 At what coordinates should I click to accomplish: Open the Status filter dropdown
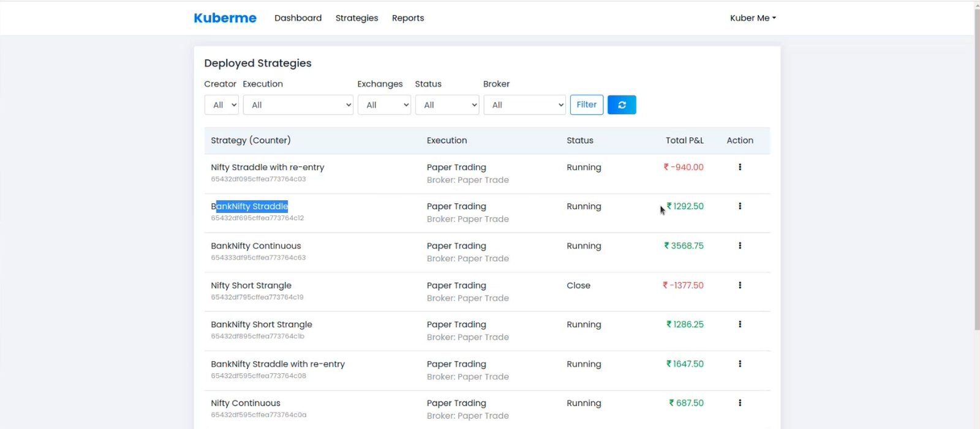[447, 105]
